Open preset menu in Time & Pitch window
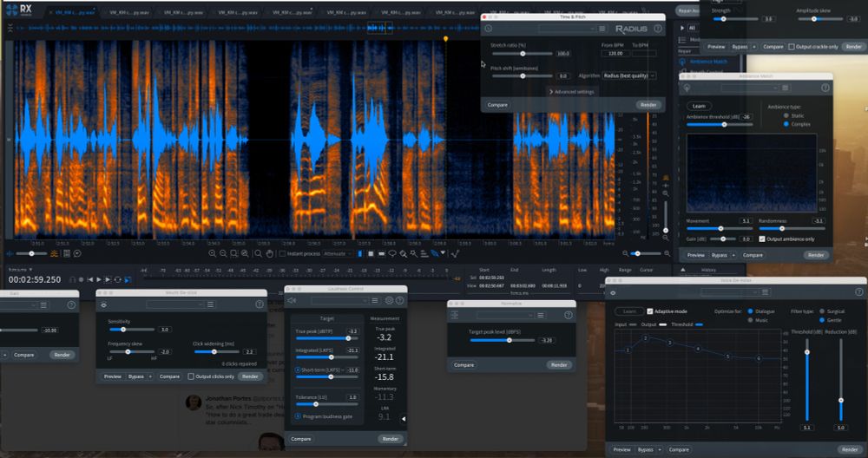 [x=602, y=29]
